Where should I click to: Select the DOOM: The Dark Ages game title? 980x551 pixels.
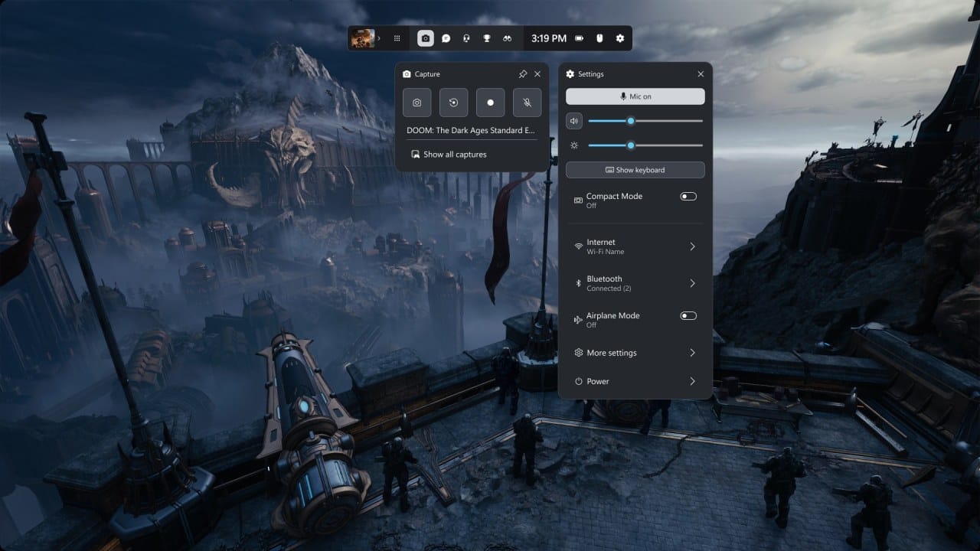(471, 130)
